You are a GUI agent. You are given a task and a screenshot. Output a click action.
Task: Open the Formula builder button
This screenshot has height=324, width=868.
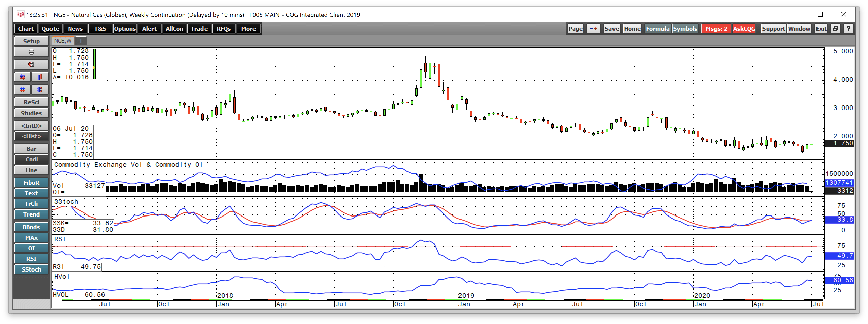(x=657, y=29)
